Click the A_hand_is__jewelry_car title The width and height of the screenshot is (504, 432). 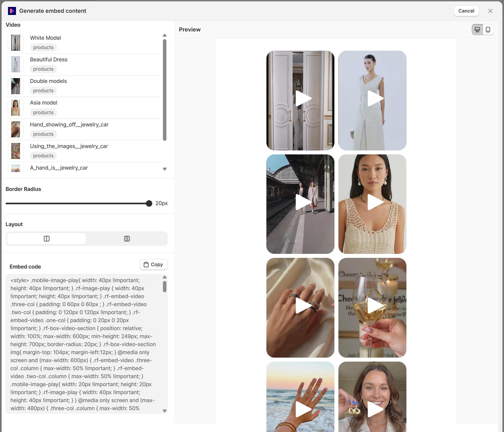pyautogui.click(x=59, y=168)
